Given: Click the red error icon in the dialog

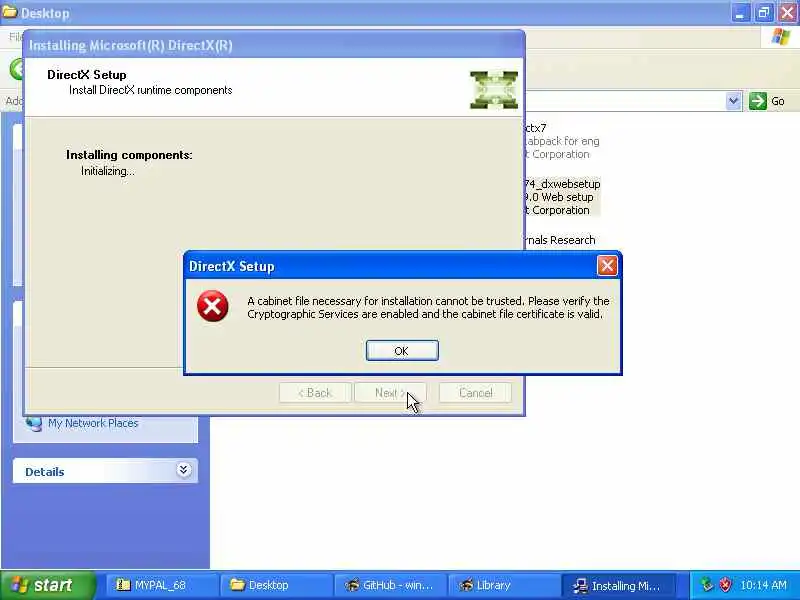Looking at the screenshot, I should coord(213,306).
